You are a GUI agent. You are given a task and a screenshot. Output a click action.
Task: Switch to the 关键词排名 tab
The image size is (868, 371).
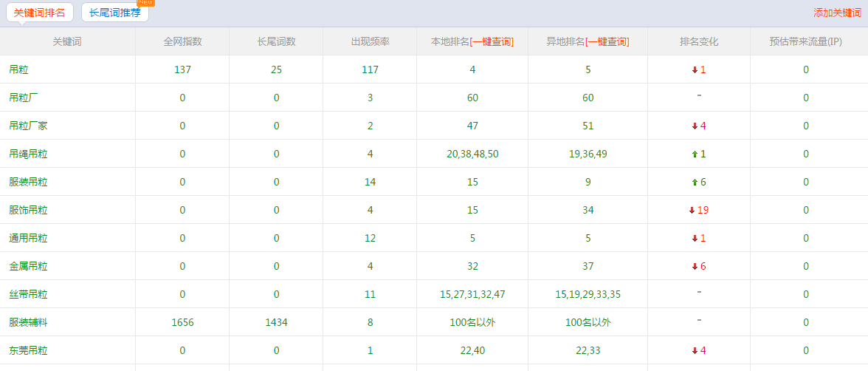[x=40, y=13]
